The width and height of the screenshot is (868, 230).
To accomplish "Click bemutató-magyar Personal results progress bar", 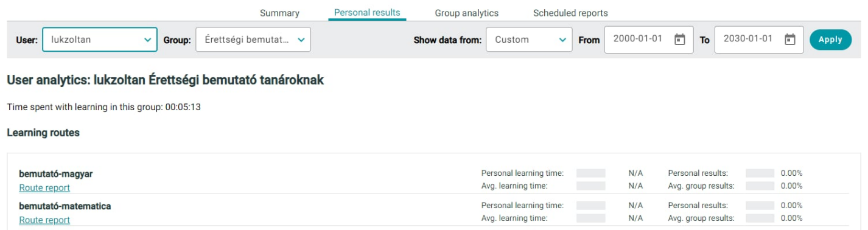I will (x=760, y=173).
